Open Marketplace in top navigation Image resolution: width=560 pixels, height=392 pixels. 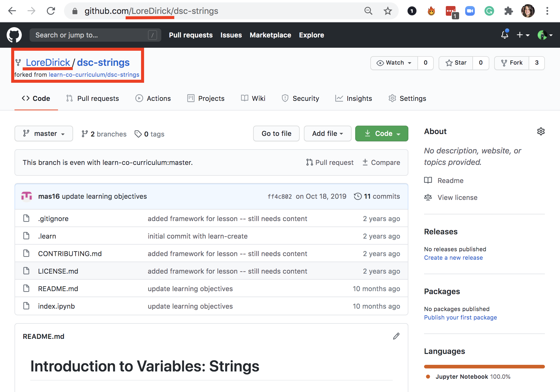(x=270, y=35)
